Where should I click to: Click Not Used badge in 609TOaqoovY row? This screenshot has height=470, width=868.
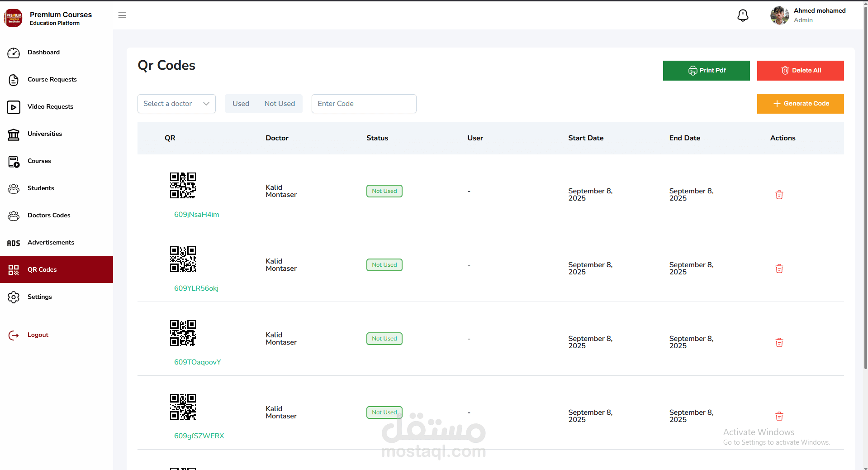point(384,339)
